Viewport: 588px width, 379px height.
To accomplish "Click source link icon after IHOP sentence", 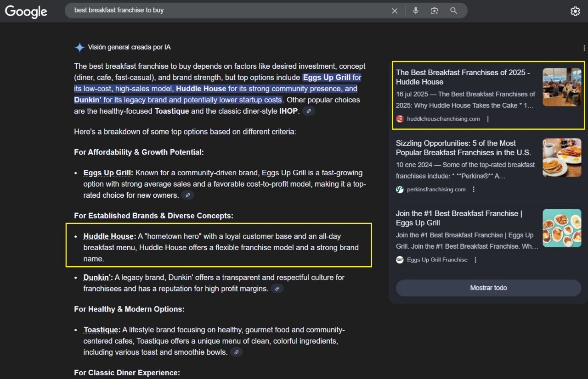I will [x=309, y=111].
